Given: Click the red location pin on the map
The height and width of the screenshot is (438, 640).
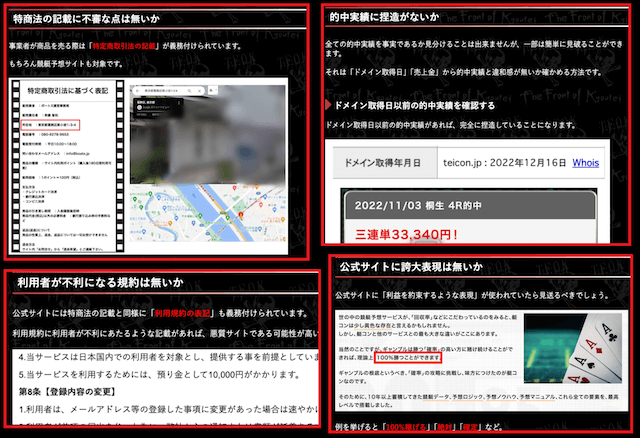Looking at the screenshot, I should click(241, 215).
